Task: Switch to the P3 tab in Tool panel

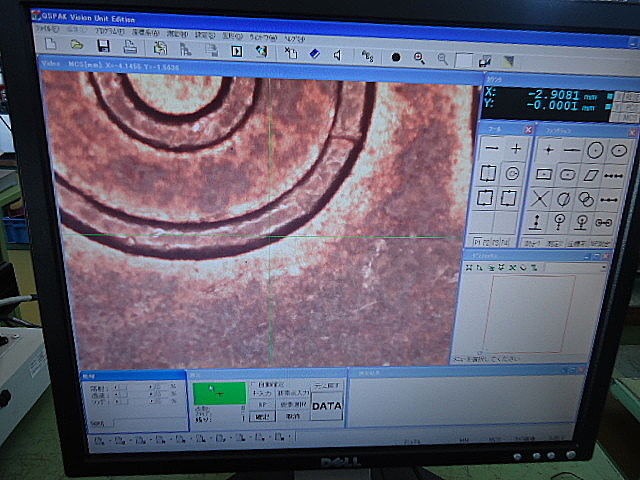Action: [495, 242]
